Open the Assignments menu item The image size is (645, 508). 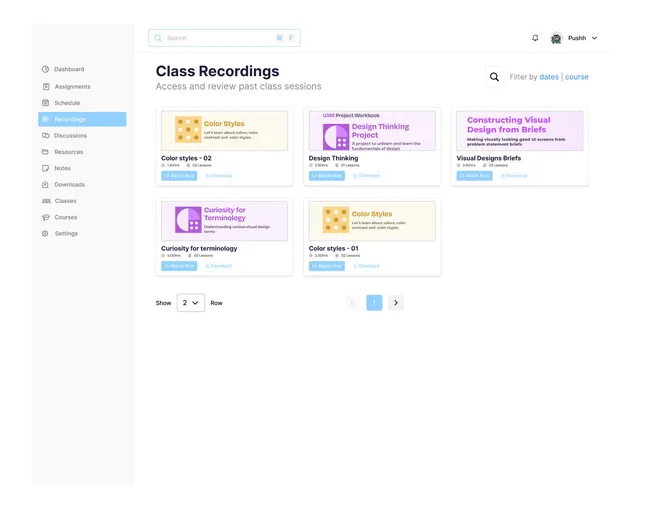[x=72, y=86]
